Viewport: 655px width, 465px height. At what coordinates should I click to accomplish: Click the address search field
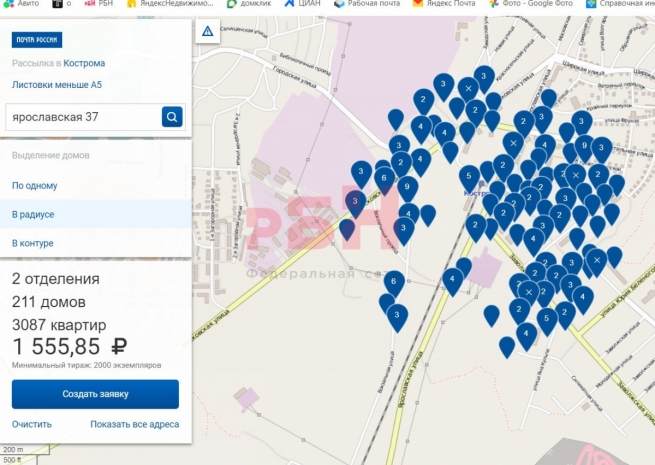pyautogui.click(x=82, y=117)
